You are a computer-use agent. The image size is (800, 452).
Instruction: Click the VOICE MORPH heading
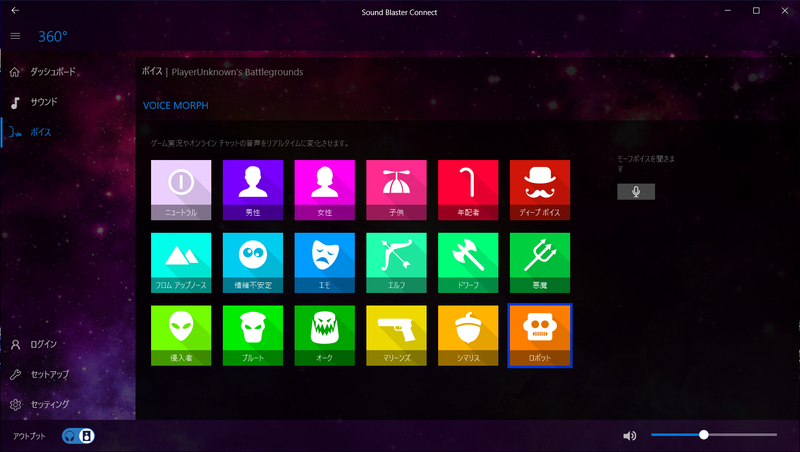[x=176, y=106]
